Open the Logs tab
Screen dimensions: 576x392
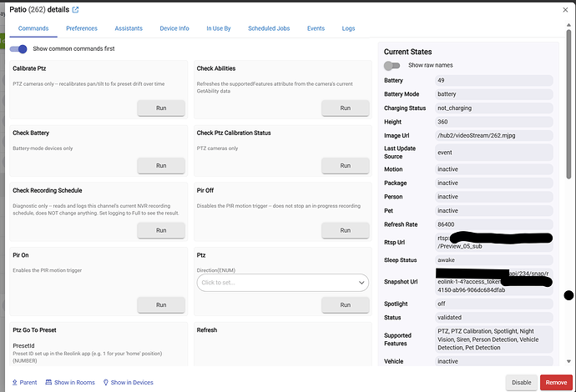click(x=348, y=28)
